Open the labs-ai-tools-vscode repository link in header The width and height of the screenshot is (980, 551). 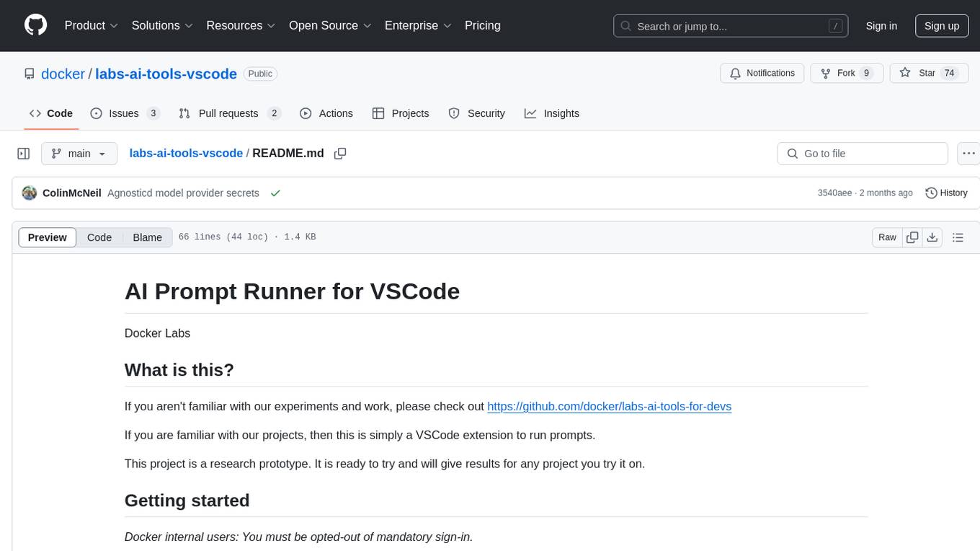(166, 74)
